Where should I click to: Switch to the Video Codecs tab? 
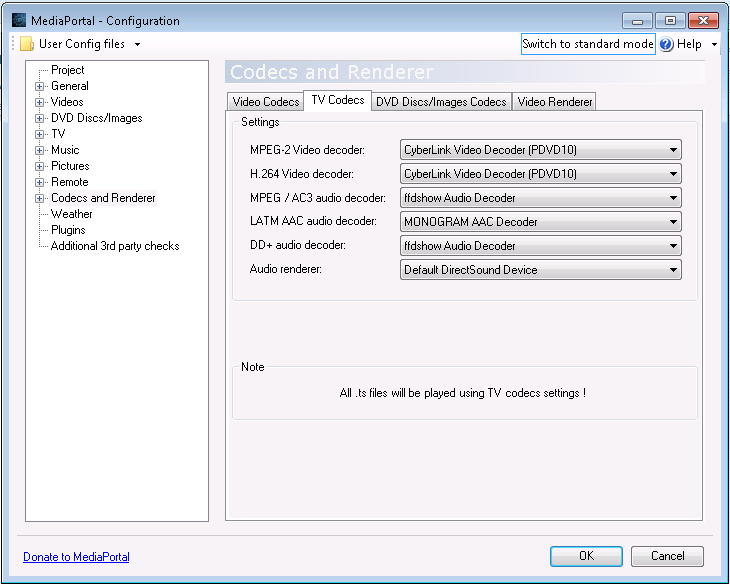[266, 102]
